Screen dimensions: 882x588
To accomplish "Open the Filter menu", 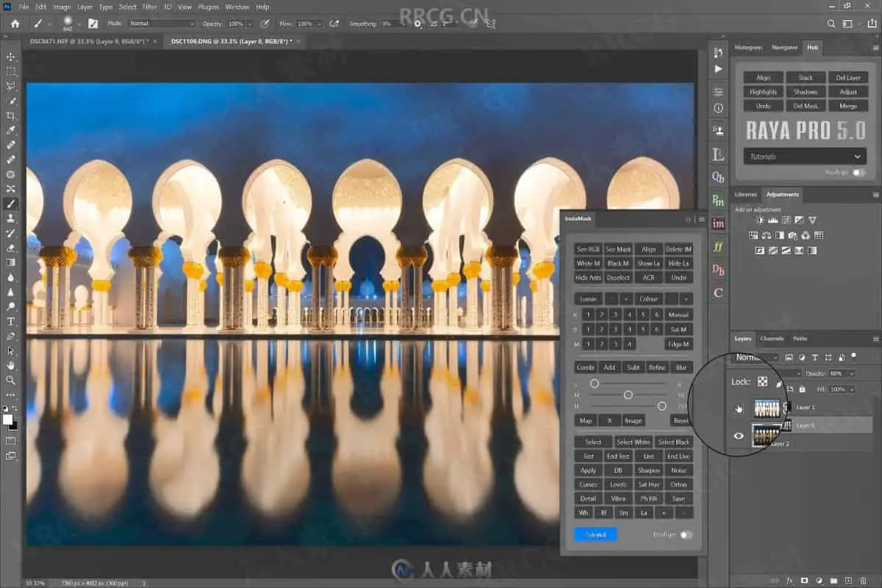I will (x=150, y=7).
